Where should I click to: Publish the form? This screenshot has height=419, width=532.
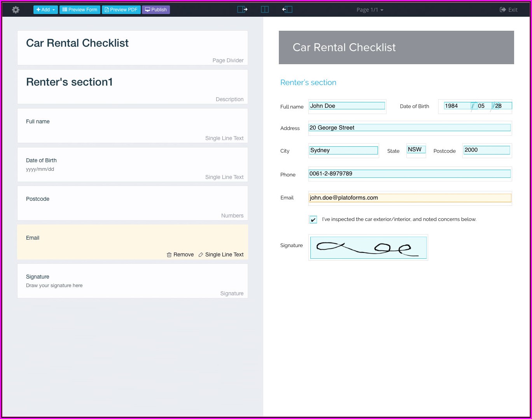coord(156,10)
